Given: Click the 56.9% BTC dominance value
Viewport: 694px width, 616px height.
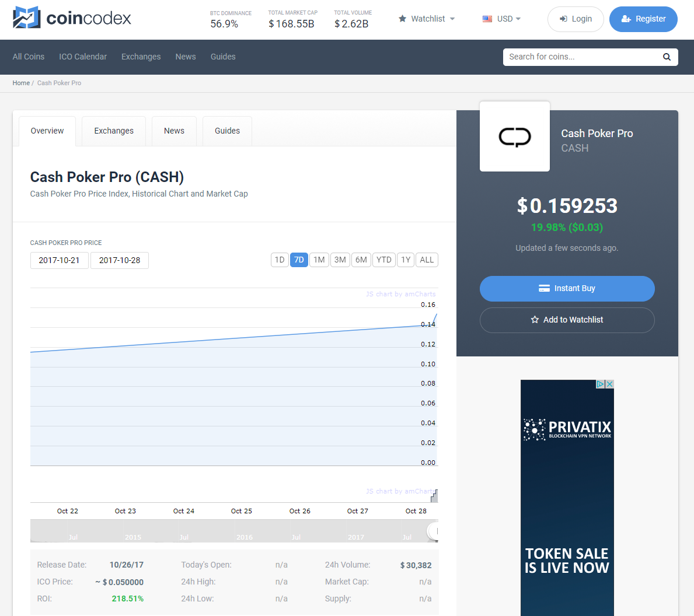Looking at the screenshot, I should [224, 24].
